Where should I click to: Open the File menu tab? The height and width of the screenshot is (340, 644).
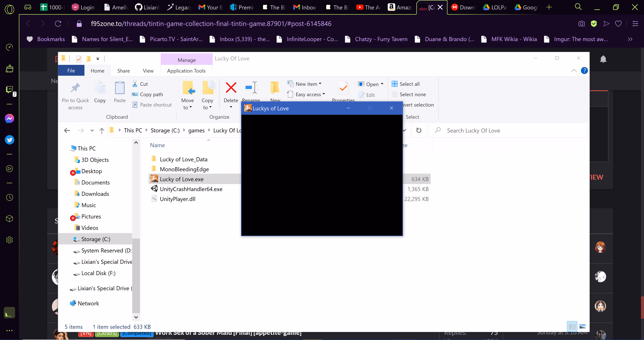(71, 71)
